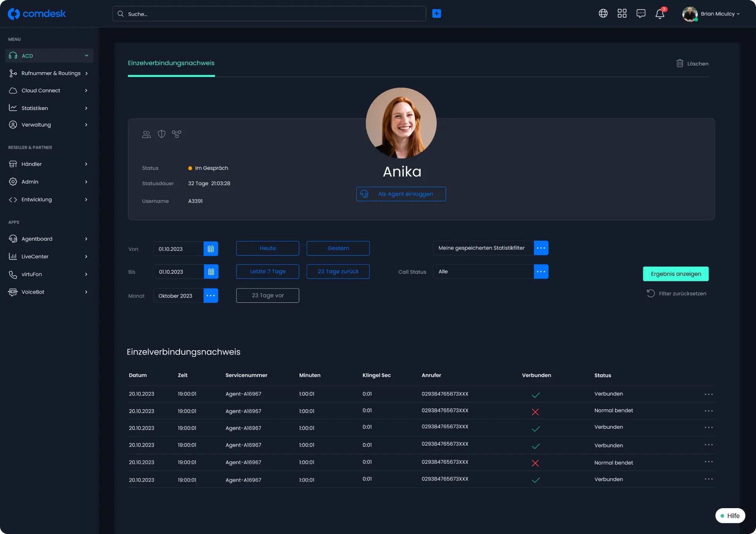Expand the Statistiken menu
Image resolution: width=756 pixels, height=534 pixels.
(x=49, y=108)
